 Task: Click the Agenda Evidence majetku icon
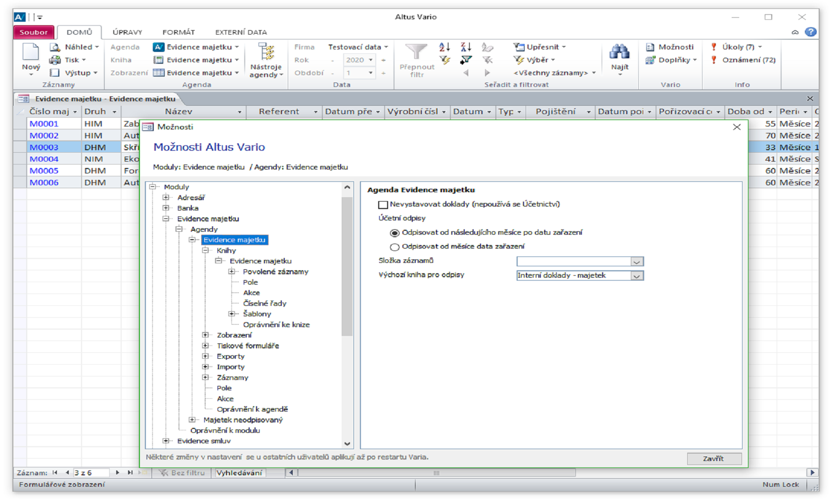[x=158, y=47]
